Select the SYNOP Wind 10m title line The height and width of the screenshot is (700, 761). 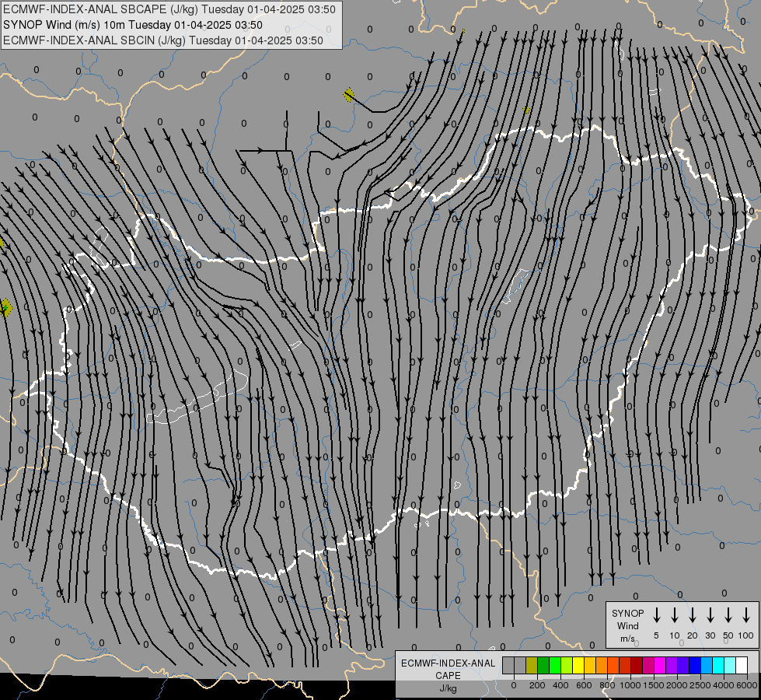point(132,25)
